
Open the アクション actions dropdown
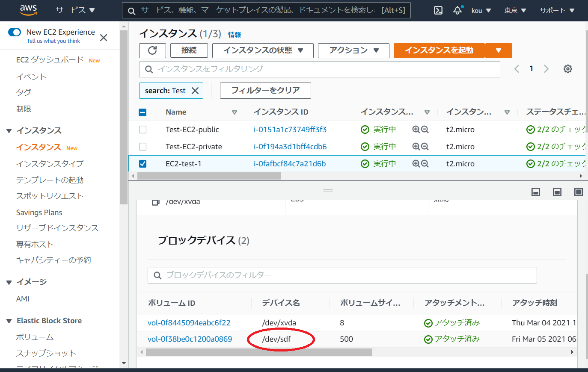353,50
